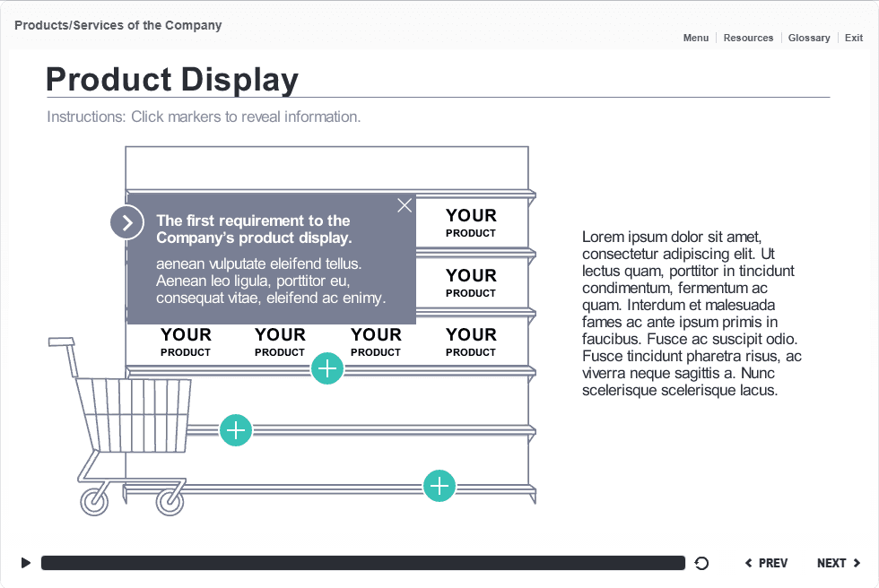Click the popup heading about first requirement
Viewport: 879px width, 588px height.
click(253, 229)
